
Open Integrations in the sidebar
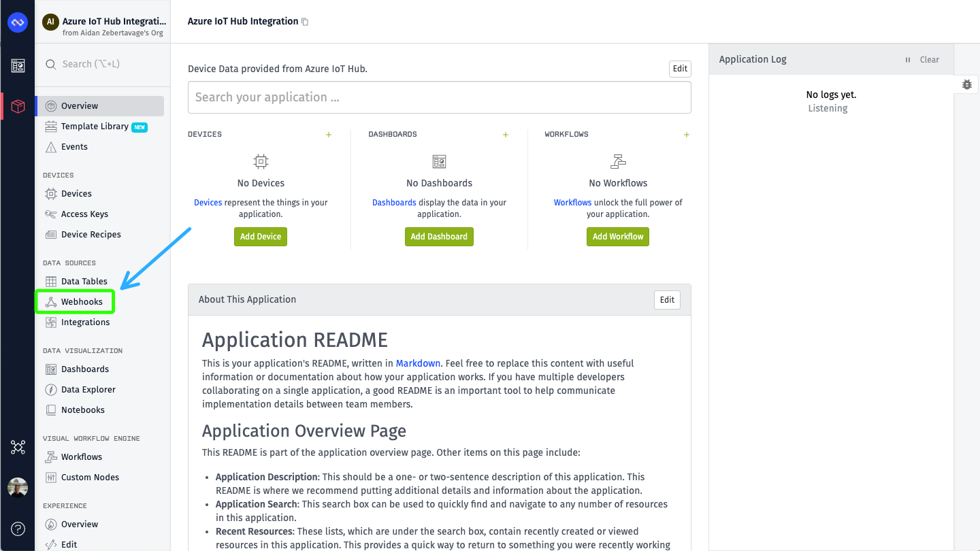tap(85, 322)
